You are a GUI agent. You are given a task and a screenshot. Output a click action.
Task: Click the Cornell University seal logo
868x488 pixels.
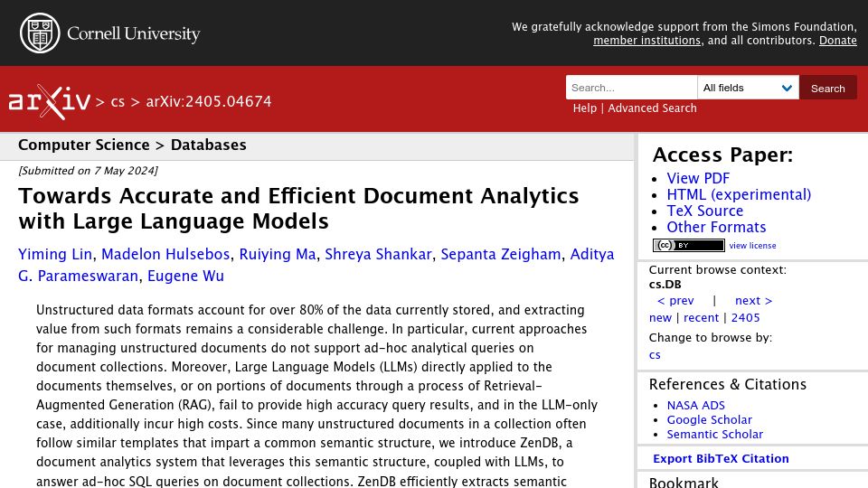pos(40,33)
